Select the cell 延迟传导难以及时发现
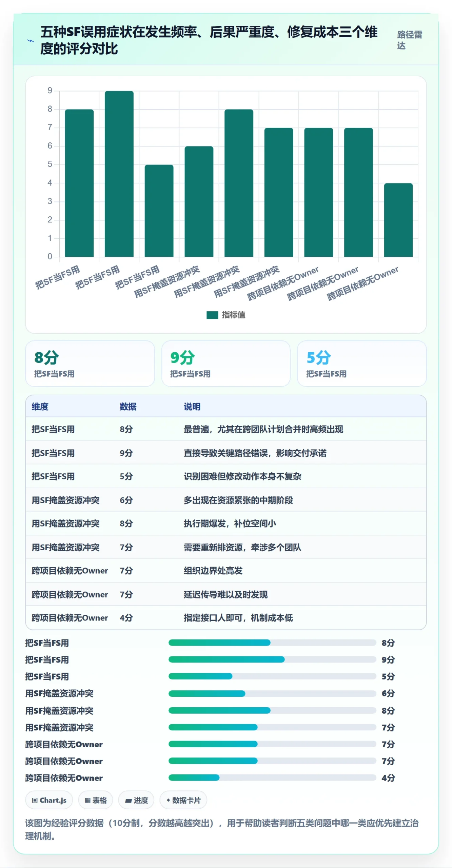This screenshot has width=452, height=868. tap(225, 594)
